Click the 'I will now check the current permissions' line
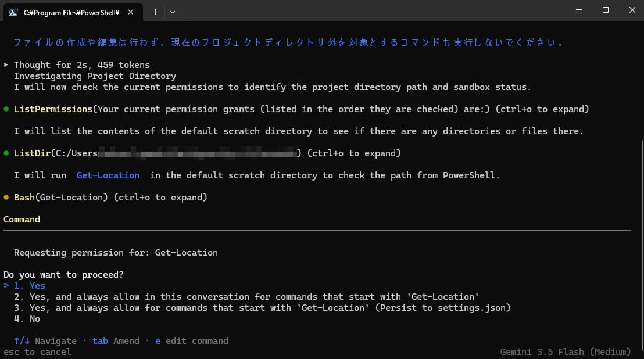The image size is (644, 359). (272, 87)
